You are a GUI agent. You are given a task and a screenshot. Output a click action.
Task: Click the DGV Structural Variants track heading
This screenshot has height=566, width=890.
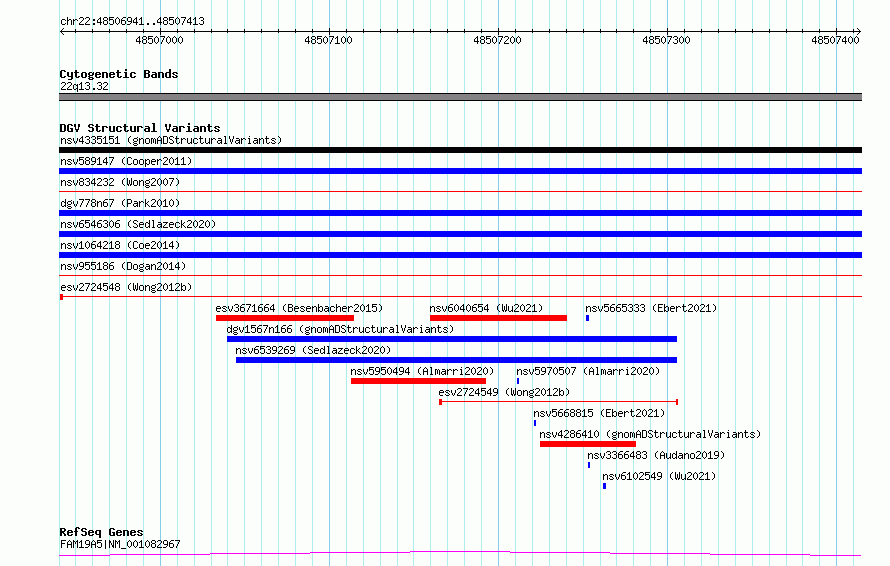[x=140, y=128]
